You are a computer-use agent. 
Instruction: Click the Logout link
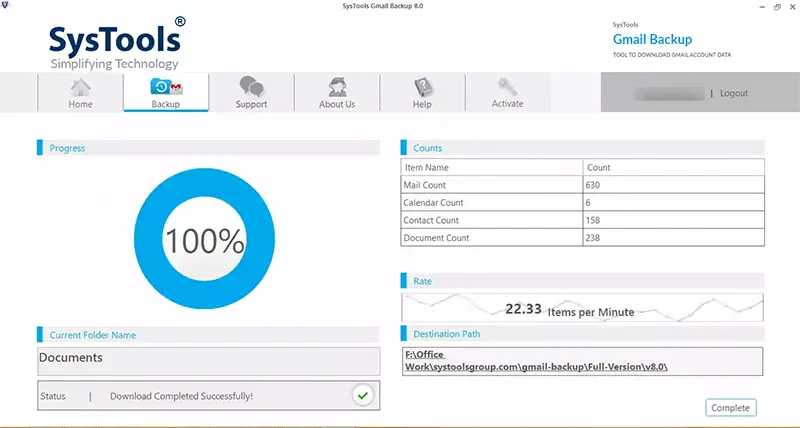pos(734,93)
